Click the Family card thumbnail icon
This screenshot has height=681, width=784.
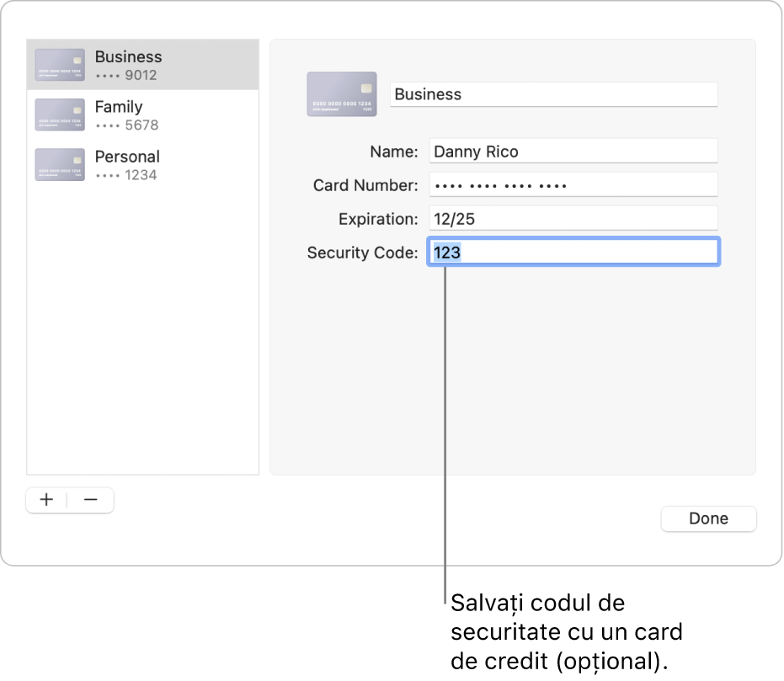[59, 114]
